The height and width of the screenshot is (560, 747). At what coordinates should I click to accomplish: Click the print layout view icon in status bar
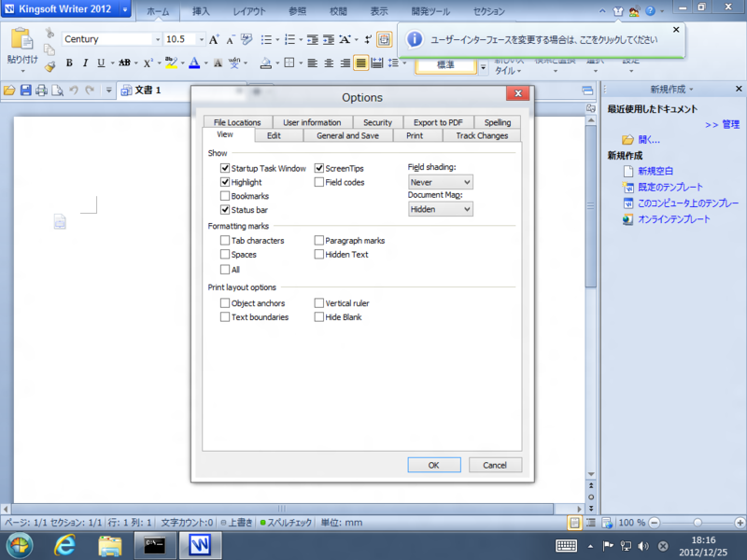coord(574,523)
